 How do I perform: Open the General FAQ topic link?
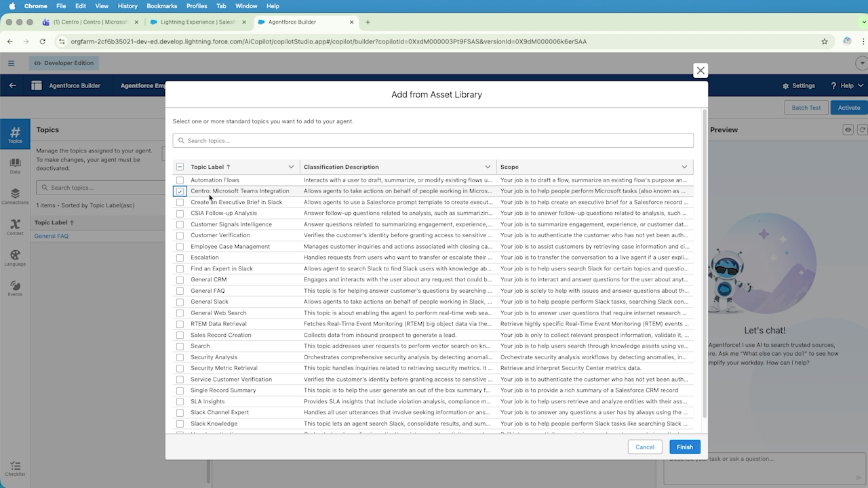(x=52, y=236)
